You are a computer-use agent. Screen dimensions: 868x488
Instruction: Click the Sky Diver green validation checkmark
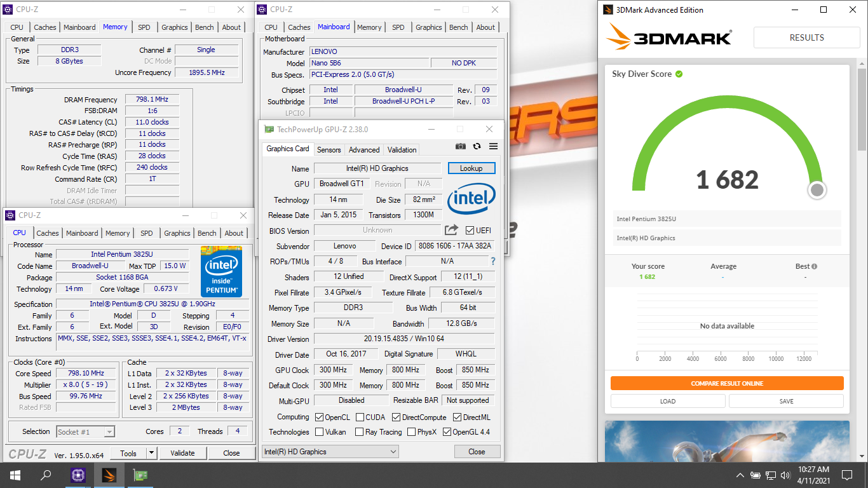(679, 74)
